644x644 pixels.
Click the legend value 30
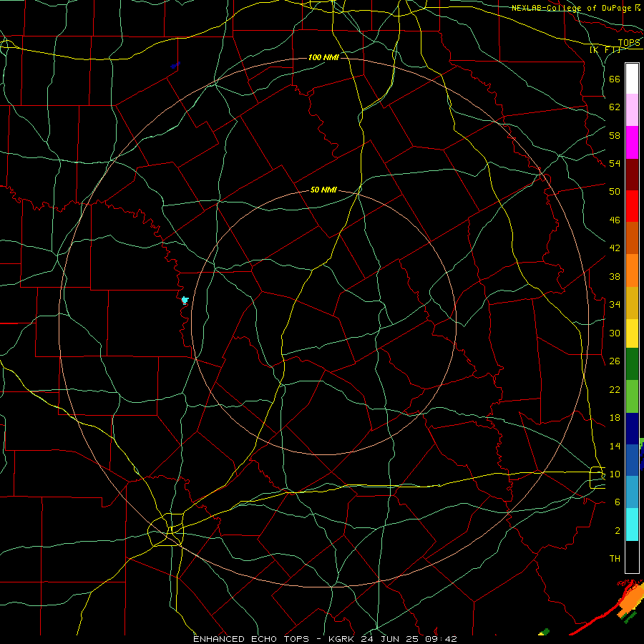(x=615, y=333)
